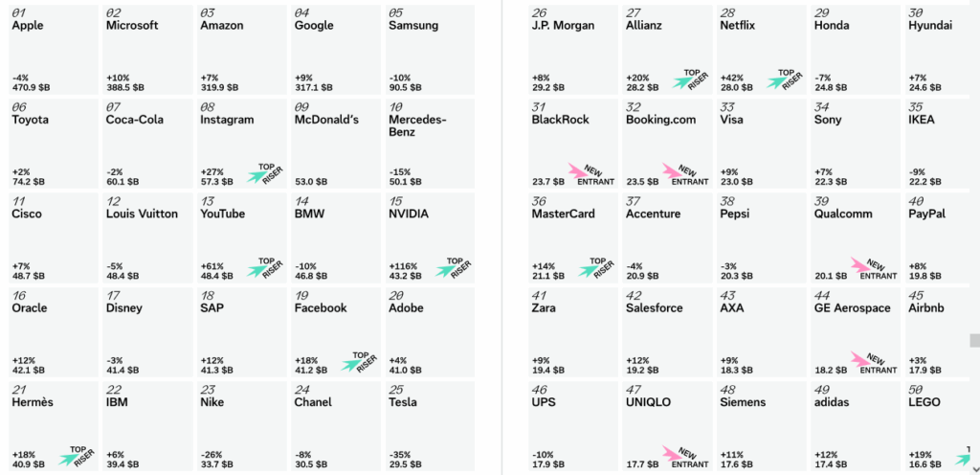Viewport: 980px width, 475px height.
Task: Click the New Entrant badge on GE Aerospace tile
Action: [870, 362]
